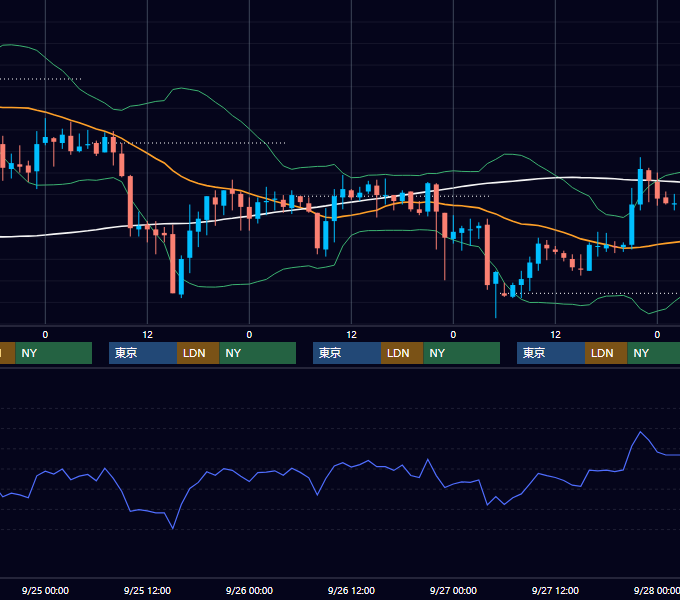Click the 9/25 12:00 date label
This screenshot has height=600, width=680.
[147, 590]
